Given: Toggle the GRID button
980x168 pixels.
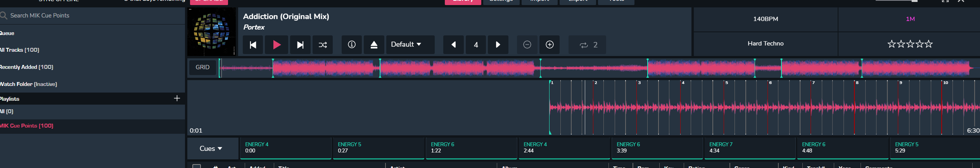Looking at the screenshot, I should pos(202,67).
